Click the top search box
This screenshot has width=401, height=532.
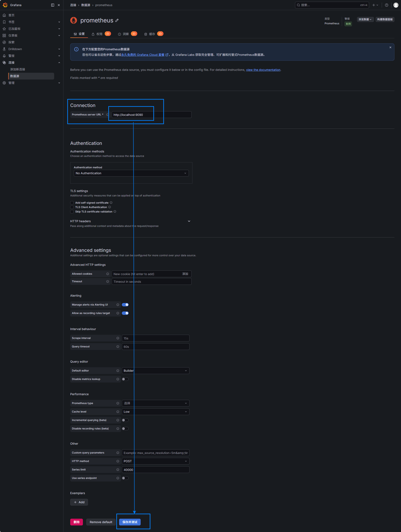pyautogui.click(x=332, y=5)
